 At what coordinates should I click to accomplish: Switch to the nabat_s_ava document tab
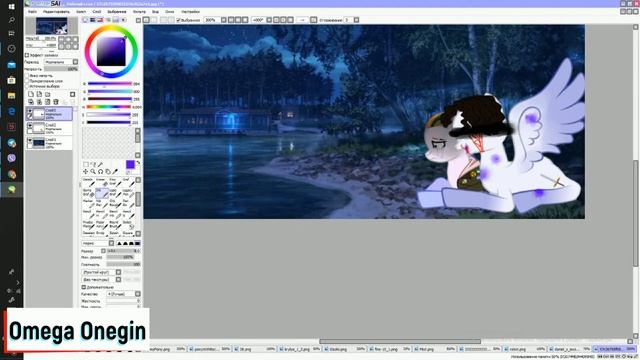tap(569, 349)
